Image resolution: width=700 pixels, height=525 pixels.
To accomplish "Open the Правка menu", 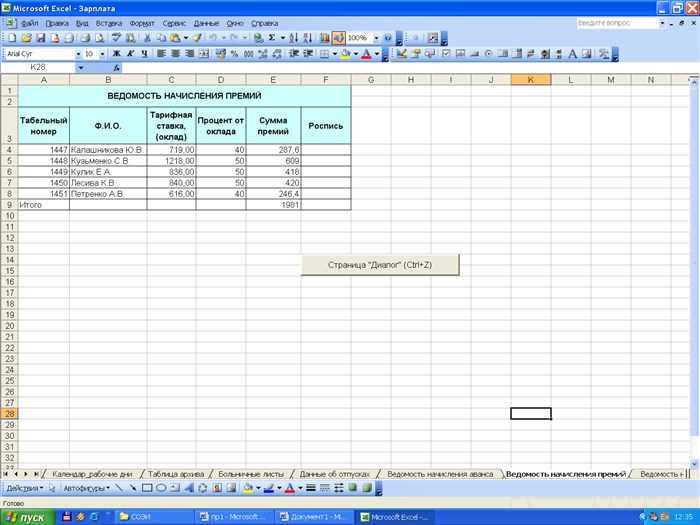I will (57, 23).
